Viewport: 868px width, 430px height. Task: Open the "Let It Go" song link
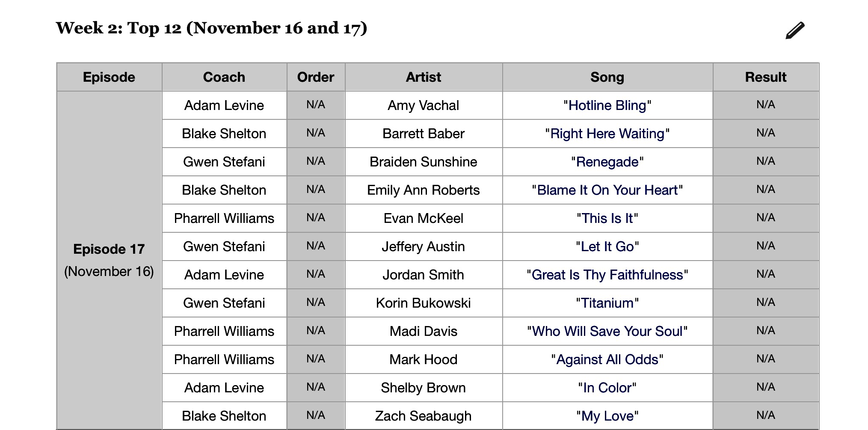607,247
